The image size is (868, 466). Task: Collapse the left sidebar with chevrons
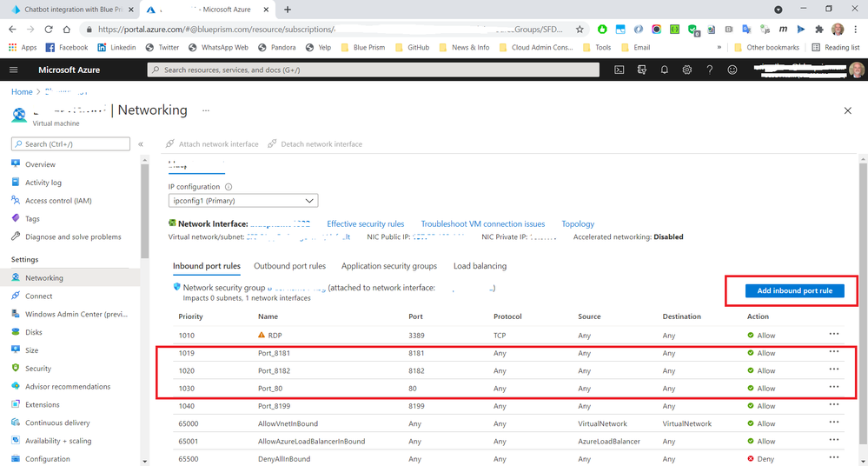(x=141, y=144)
